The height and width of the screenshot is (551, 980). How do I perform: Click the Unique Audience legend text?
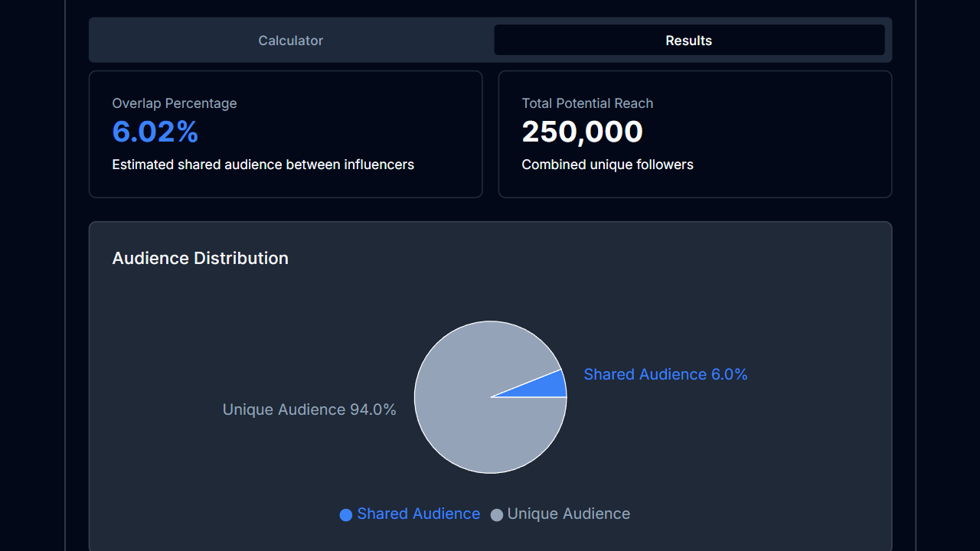[x=569, y=514]
